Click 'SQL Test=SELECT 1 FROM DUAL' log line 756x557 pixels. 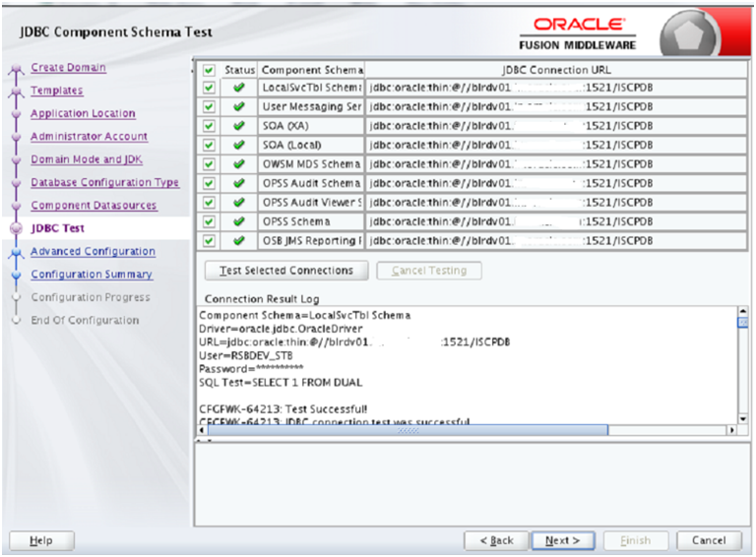click(281, 383)
